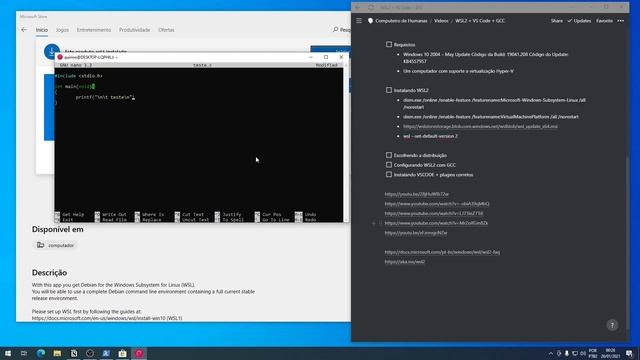The image size is (640, 360).
Task: Check the Configurando WSL2 com GCC checkbox
Action: [389, 165]
